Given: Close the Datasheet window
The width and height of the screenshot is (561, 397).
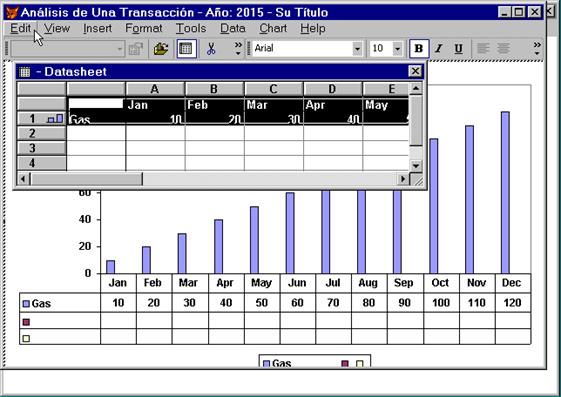Looking at the screenshot, I should pos(415,71).
